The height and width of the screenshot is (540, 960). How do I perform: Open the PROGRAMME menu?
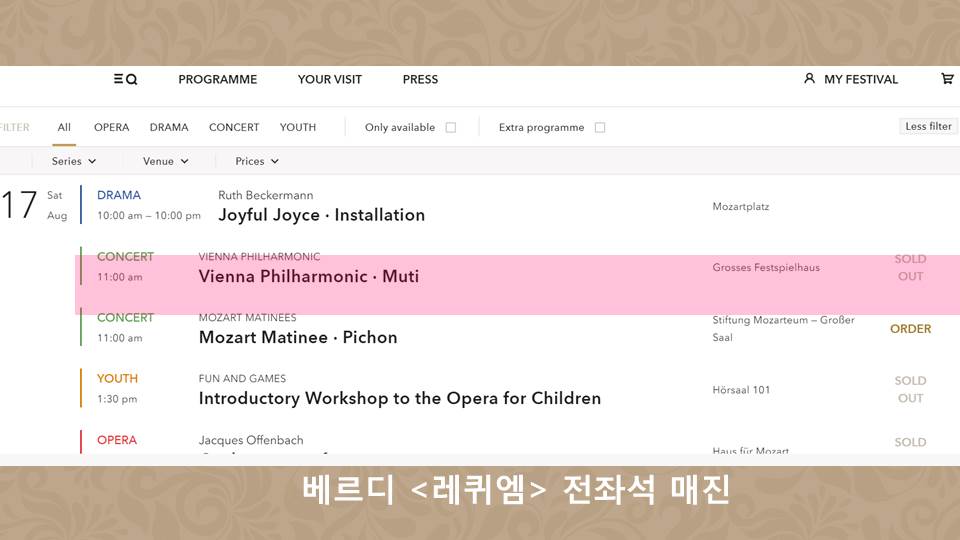coord(217,80)
